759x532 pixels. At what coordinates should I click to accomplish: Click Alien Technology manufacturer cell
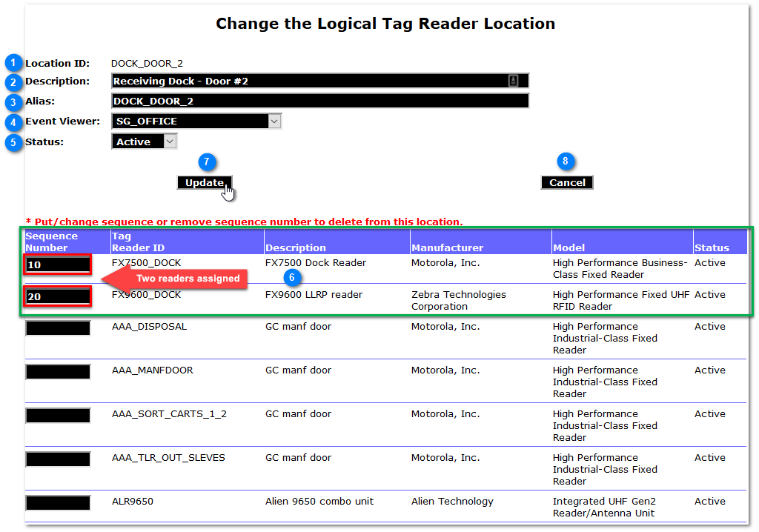452,502
